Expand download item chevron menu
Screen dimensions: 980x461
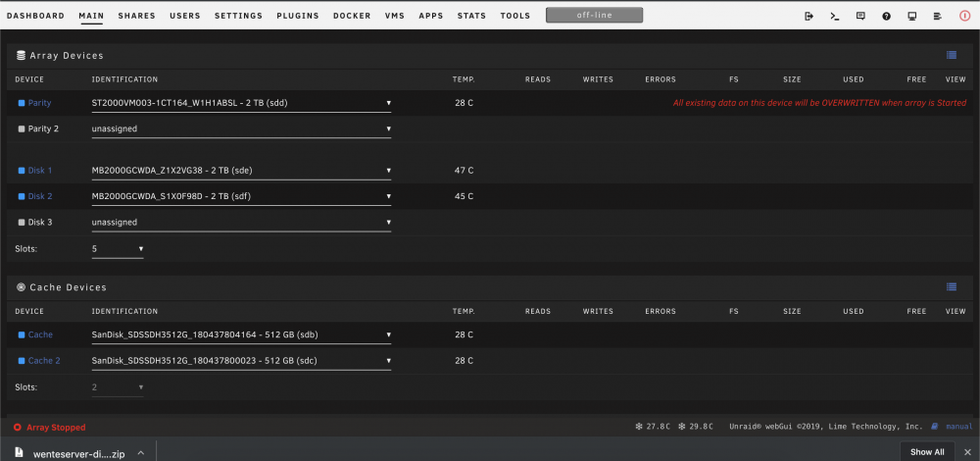[x=140, y=452]
